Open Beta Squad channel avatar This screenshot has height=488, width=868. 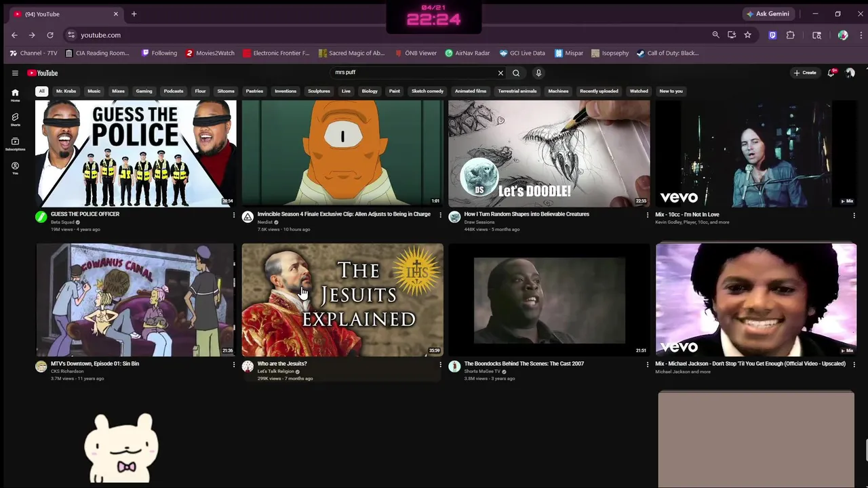click(x=41, y=217)
